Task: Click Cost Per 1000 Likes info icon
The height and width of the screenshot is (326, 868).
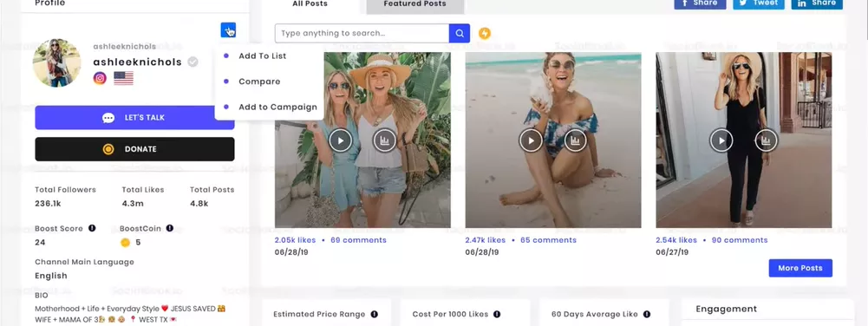Action: (x=497, y=315)
